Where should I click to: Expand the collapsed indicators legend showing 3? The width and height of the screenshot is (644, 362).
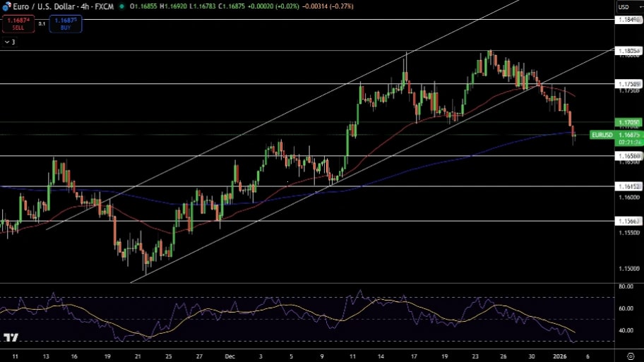[x=10, y=42]
